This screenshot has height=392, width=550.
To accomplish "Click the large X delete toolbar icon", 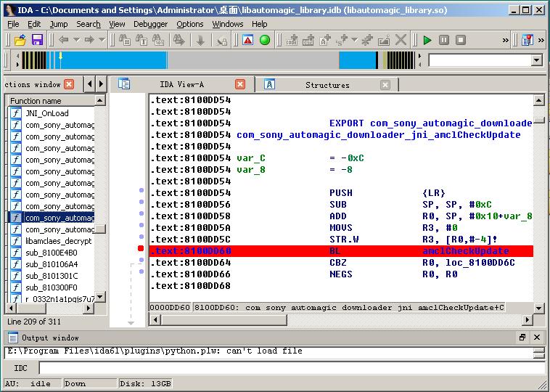I will click(x=401, y=40).
